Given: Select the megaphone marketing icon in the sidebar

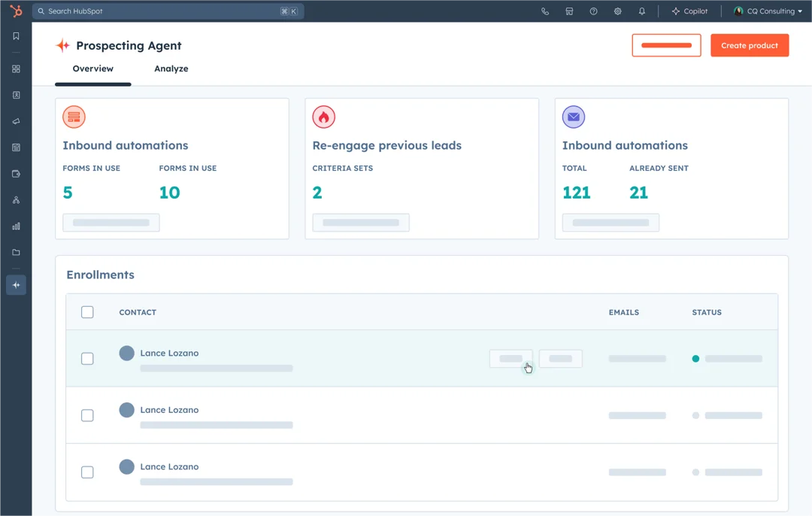Looking at the screenshot, I should [16, 121].
